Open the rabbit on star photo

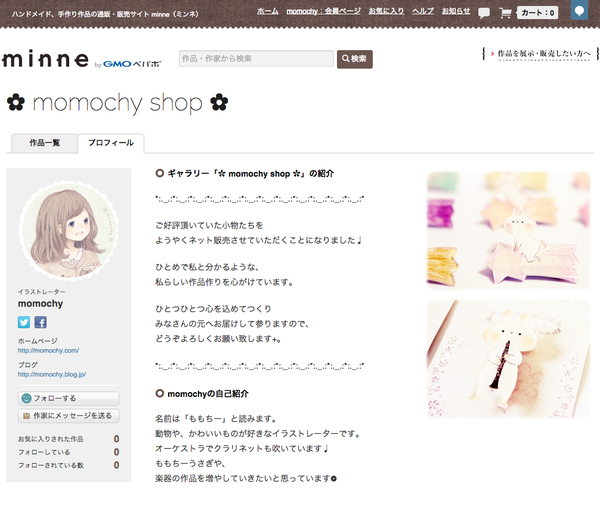[x=509, y=230]
